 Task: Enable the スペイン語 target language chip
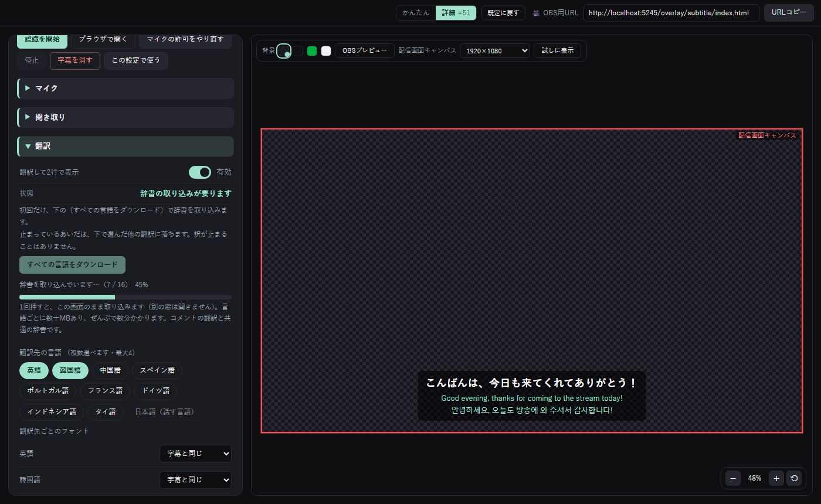point(157,370)
